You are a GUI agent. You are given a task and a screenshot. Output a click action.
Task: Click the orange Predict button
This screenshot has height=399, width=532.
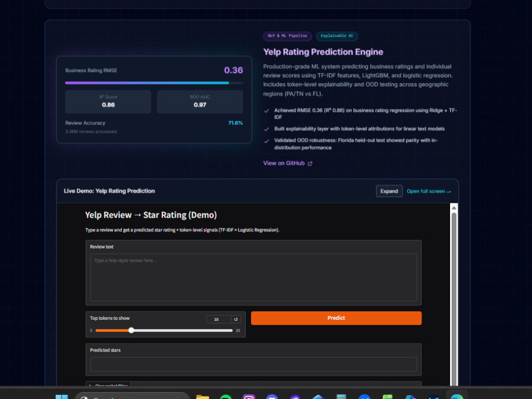point(336,318)
